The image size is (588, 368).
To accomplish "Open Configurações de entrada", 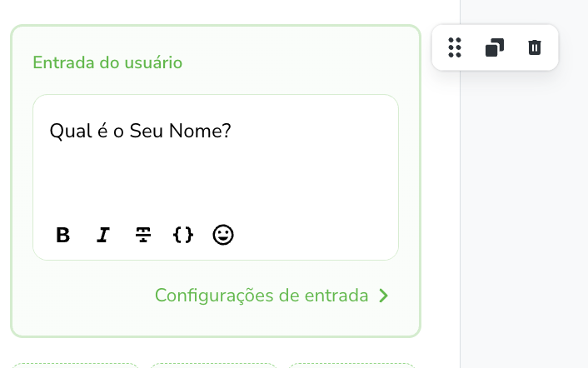I will tap(262, 296).
